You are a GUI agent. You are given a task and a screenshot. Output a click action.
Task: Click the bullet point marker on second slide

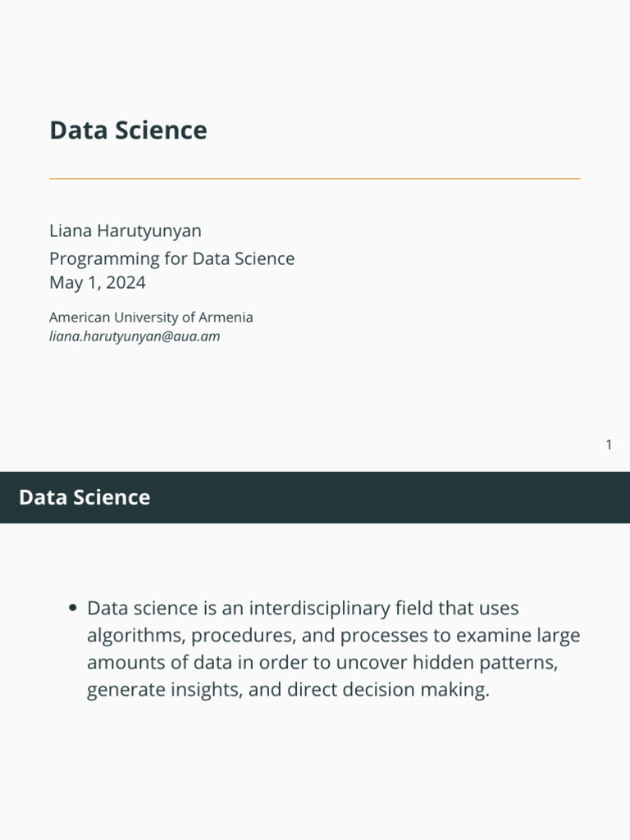(x=72, y=609)
